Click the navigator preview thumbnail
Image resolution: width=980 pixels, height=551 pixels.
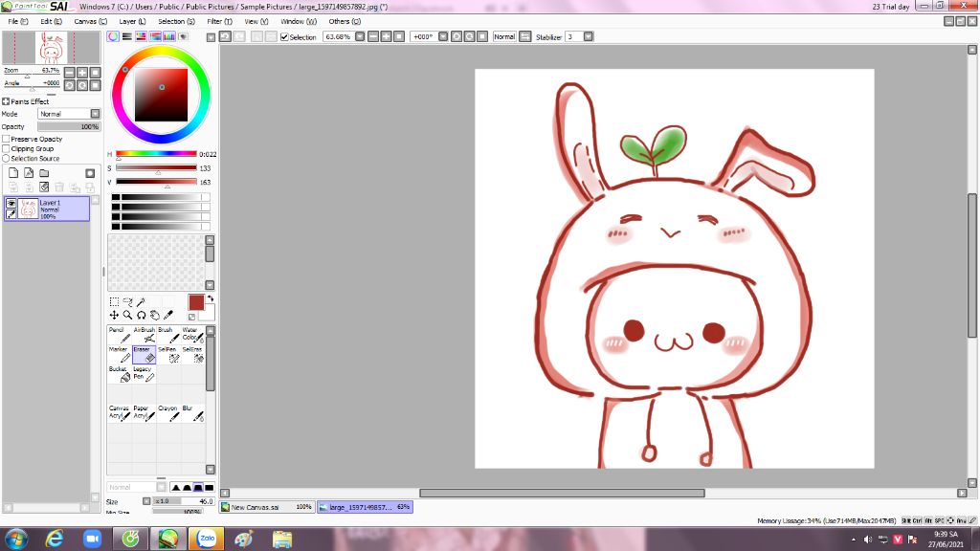point(52,48)
